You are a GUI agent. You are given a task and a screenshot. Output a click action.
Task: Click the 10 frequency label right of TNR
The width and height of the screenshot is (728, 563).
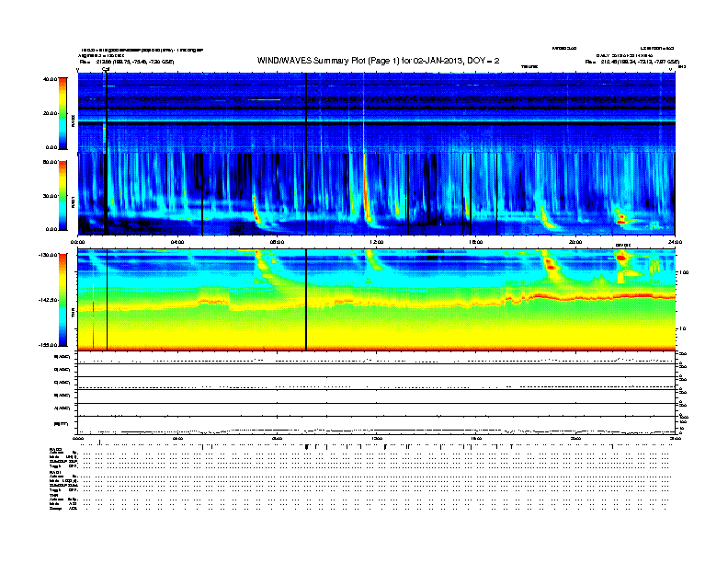683,328
